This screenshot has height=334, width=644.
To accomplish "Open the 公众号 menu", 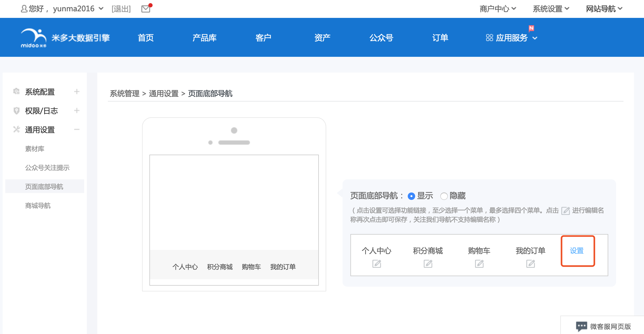I will pyautogui.click(x=381, y=38).
